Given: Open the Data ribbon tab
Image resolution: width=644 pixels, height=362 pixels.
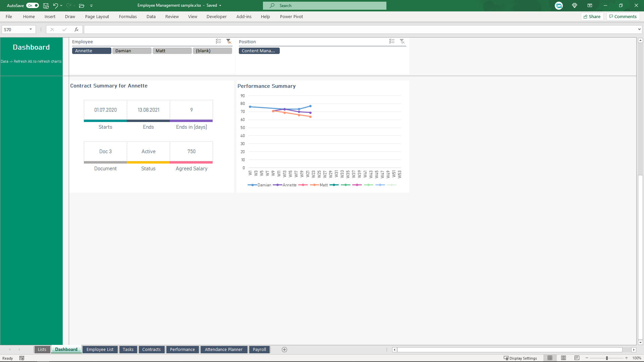Looking at the screenshot, I should 151,16.
